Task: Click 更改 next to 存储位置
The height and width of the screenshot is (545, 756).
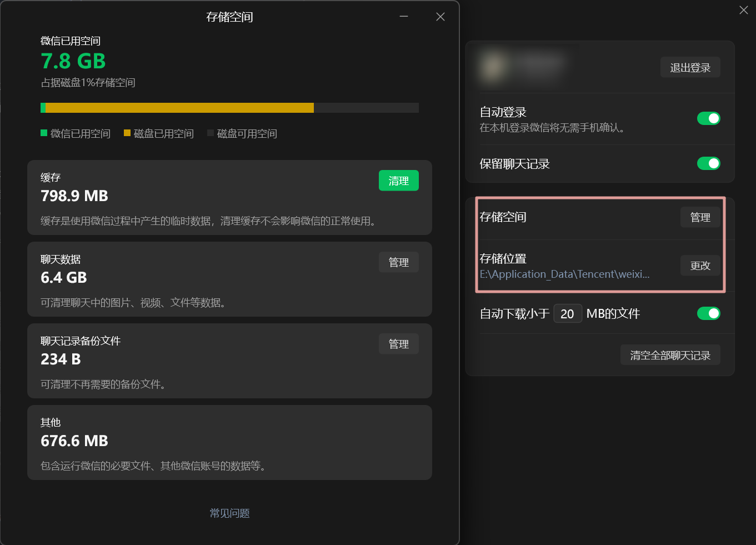Action: pyautogui.click(x=700, y=266)
